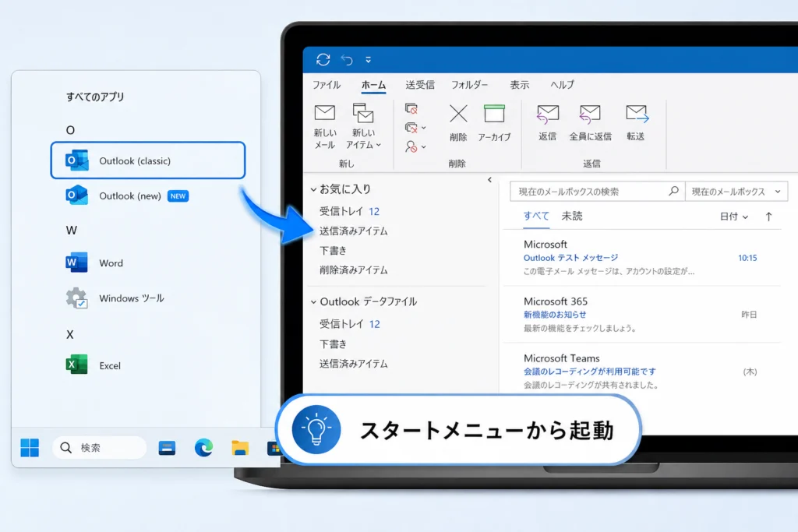Image resolution: width=798 pixels, height=532 pixels.
Task: Open 下書き folder under お気に入り
Action: (x=334, y=250)
